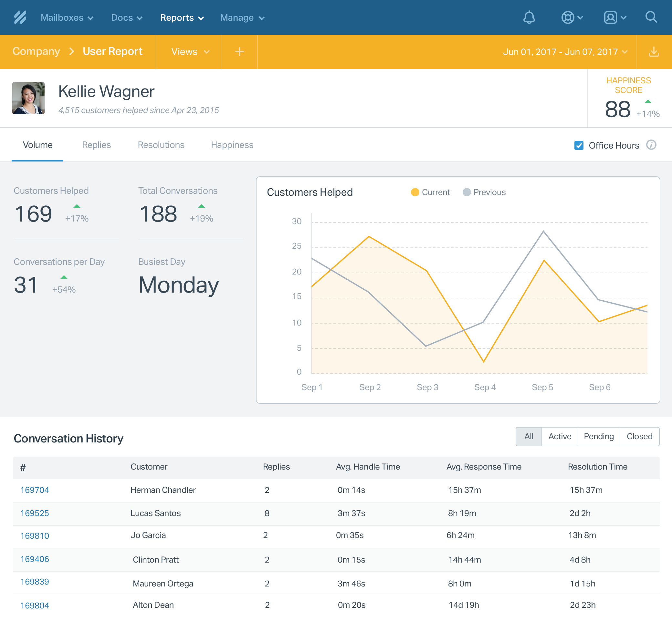
Task: Open conversation 169704 link
Action: click(x=35, y=490)
